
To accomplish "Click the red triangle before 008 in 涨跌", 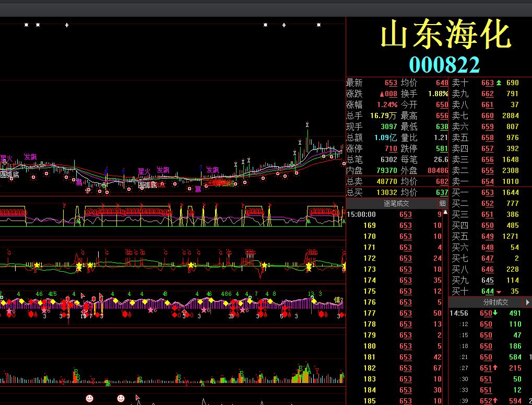I will coord(382,94).
